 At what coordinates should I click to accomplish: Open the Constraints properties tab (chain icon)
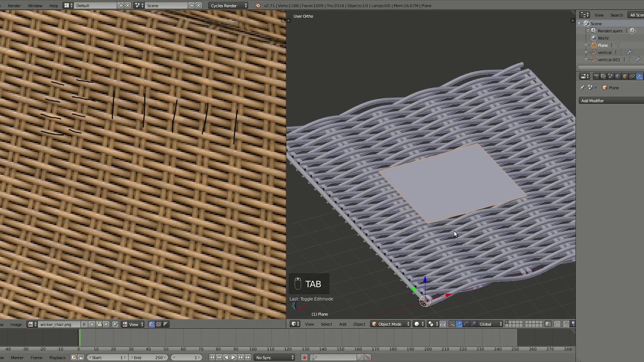632,76
